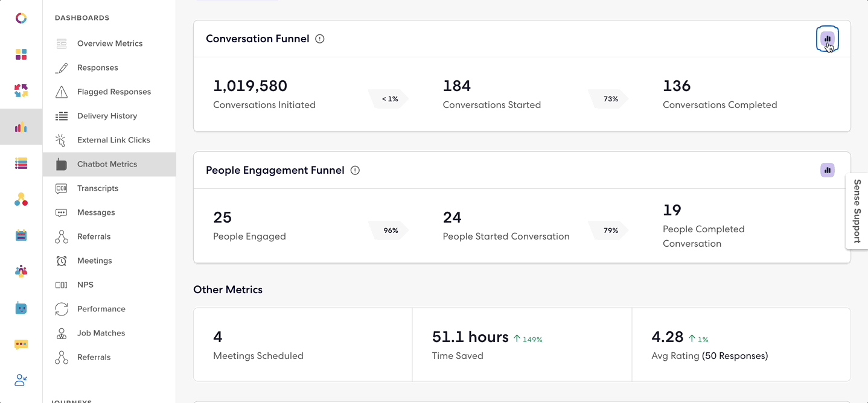Select the calendar icon in the left rail
Image resolution: width=868 pixels, height=403 pixels.
[21, 235]
